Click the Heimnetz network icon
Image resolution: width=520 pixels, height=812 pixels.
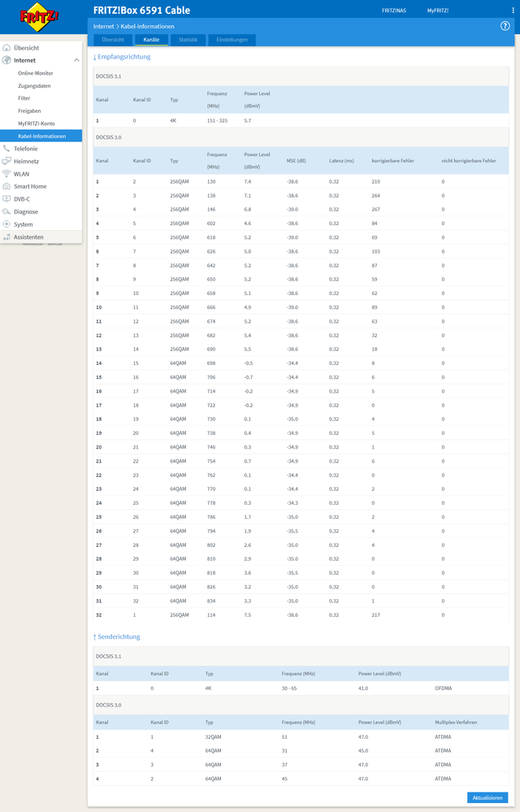point(6,161)
